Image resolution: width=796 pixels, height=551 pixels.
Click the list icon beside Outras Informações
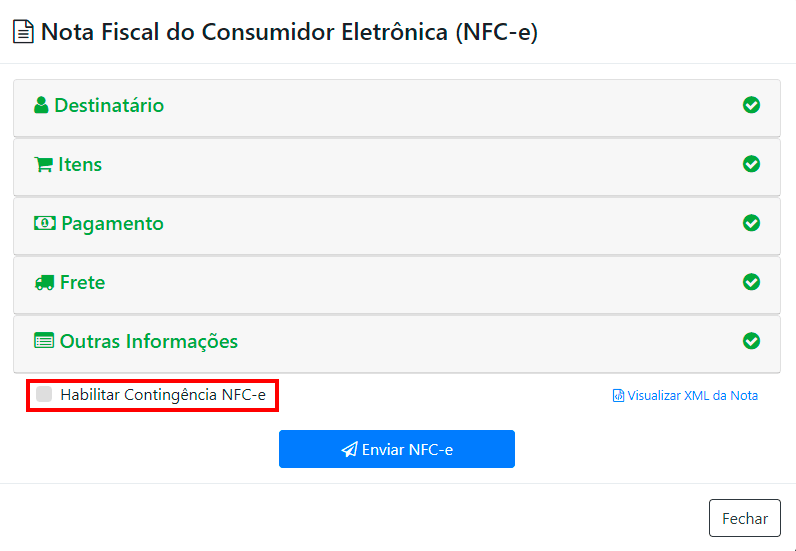point(44,341)
